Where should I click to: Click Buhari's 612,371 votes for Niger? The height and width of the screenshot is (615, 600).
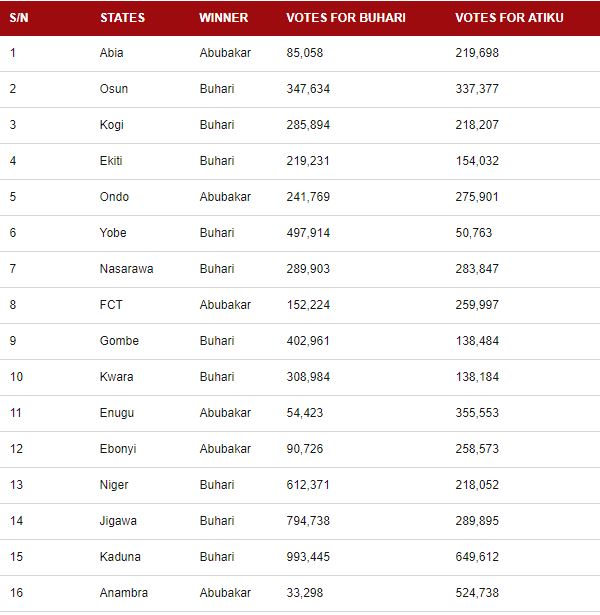point(308,485)
